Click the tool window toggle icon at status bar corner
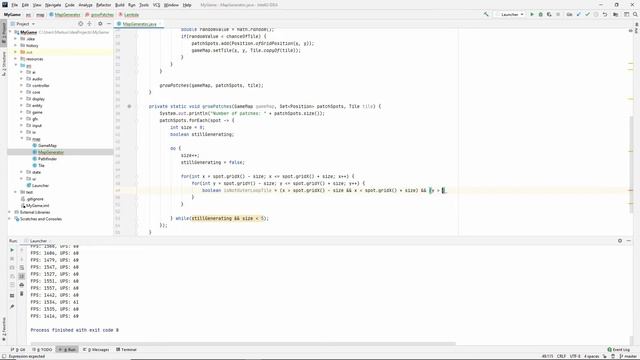 3,356
